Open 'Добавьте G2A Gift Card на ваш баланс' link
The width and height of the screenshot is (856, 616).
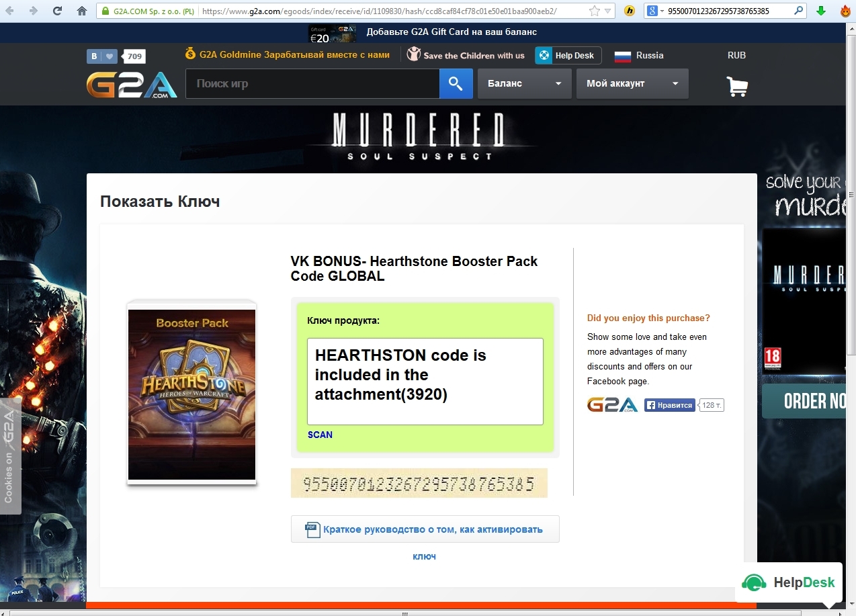452,32
